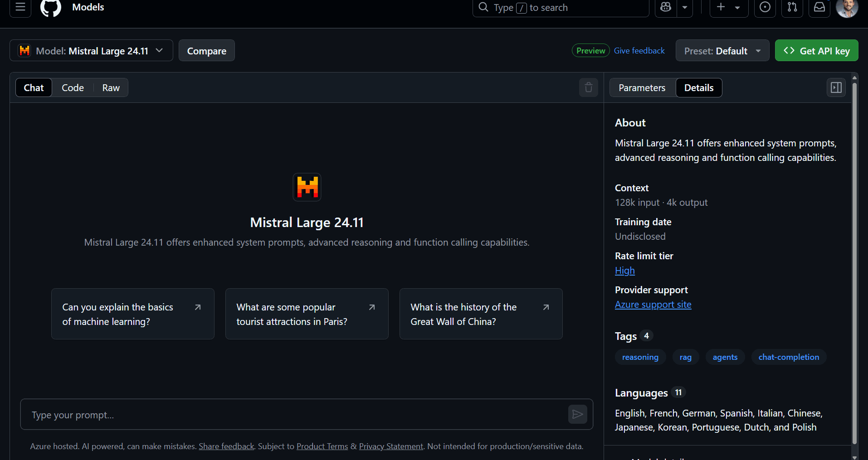Open the notifications inbox icon
Viewport: 868px width, 460px height.
click(x=819, y=7)
